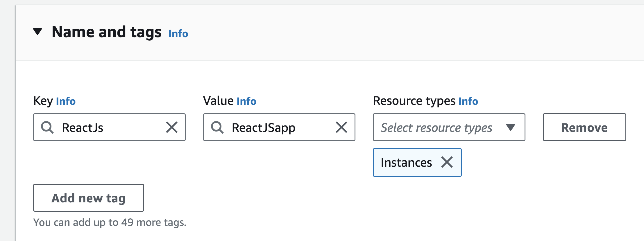The width and height of the screenshot is (644, 241).
Task: Clear the ReactJs key field with X
Action: point(172,127)
